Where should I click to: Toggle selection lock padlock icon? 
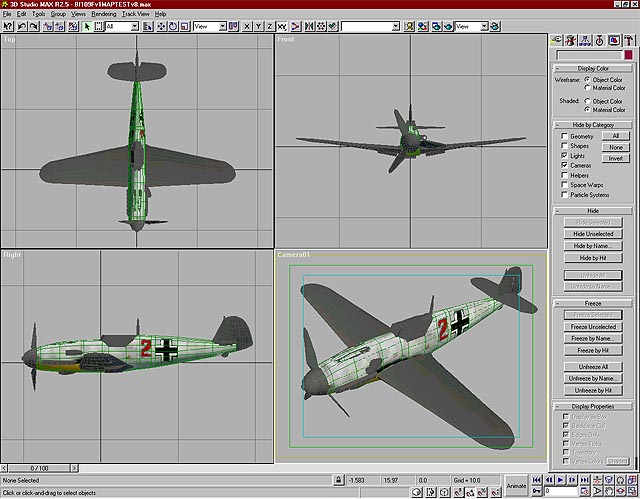point(338,480)
